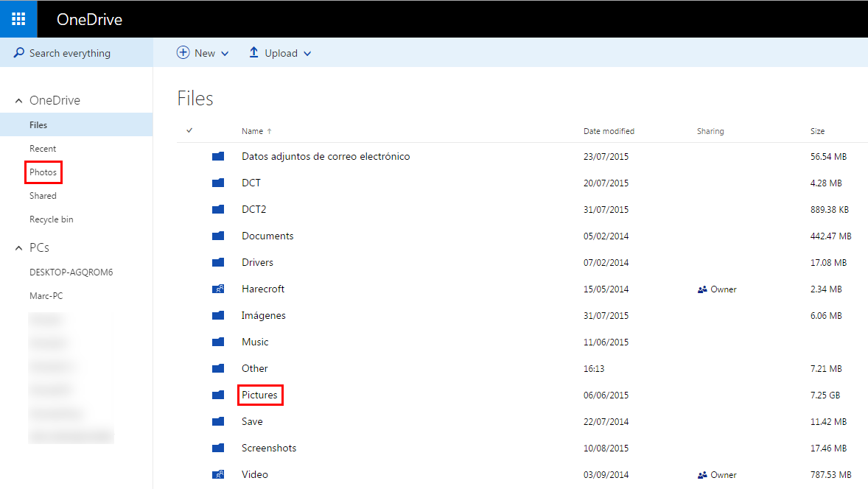868x489 pixels.
Task: Click the Files page heading
Action: click(195, 99)
